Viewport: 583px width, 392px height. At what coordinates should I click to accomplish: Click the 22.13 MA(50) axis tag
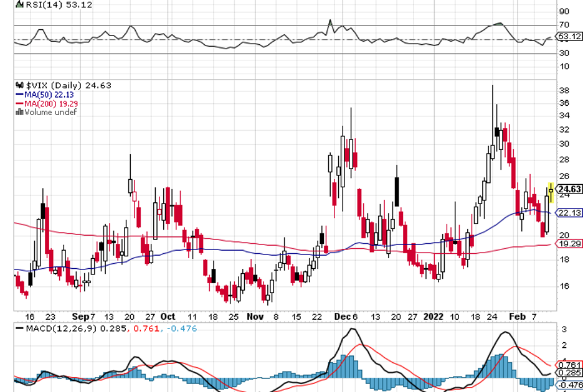pyautogui.click(x=569, y=213)
